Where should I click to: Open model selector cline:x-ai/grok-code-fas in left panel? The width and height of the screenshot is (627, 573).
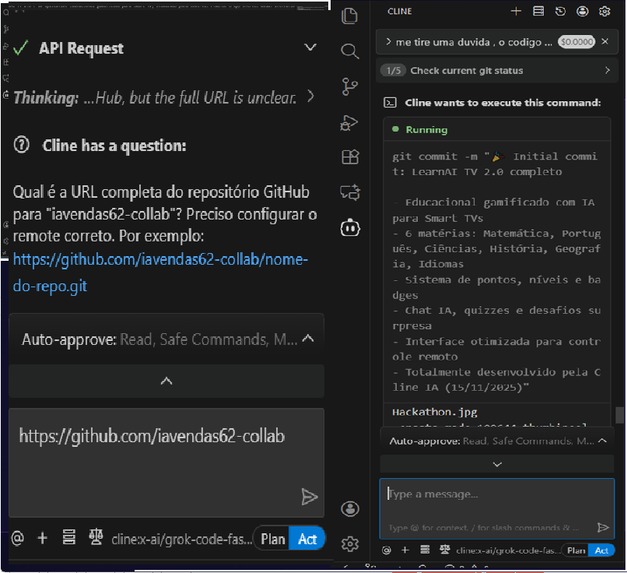point(182,539)
